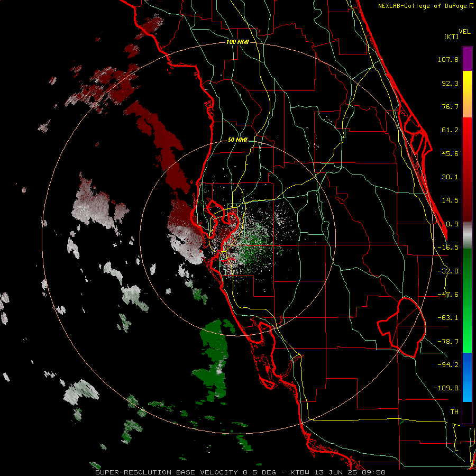Click the -32.0 velocity scale value
The height and width of the screenshot is (476, 476).
coord(448,271)
